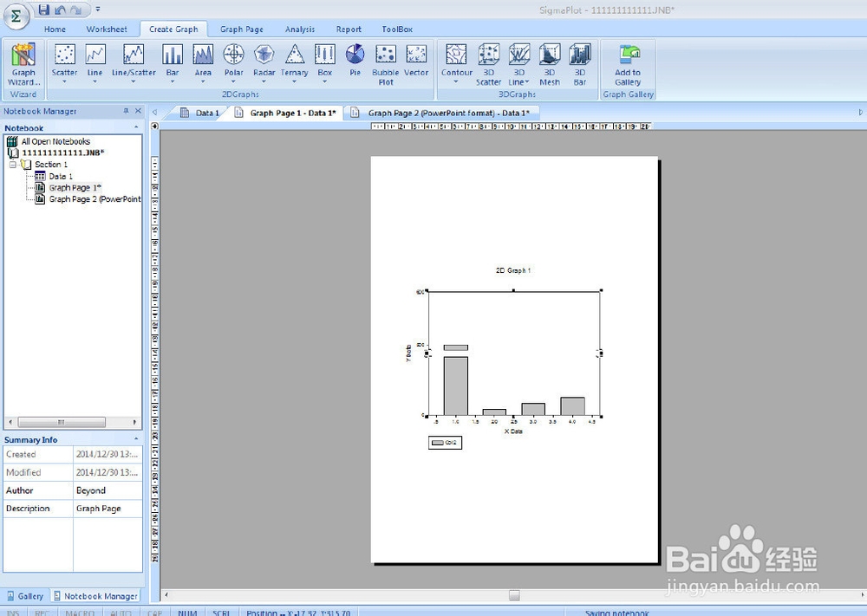
Task: Select the X Data axis label
Action: click(x=513, y=431)
